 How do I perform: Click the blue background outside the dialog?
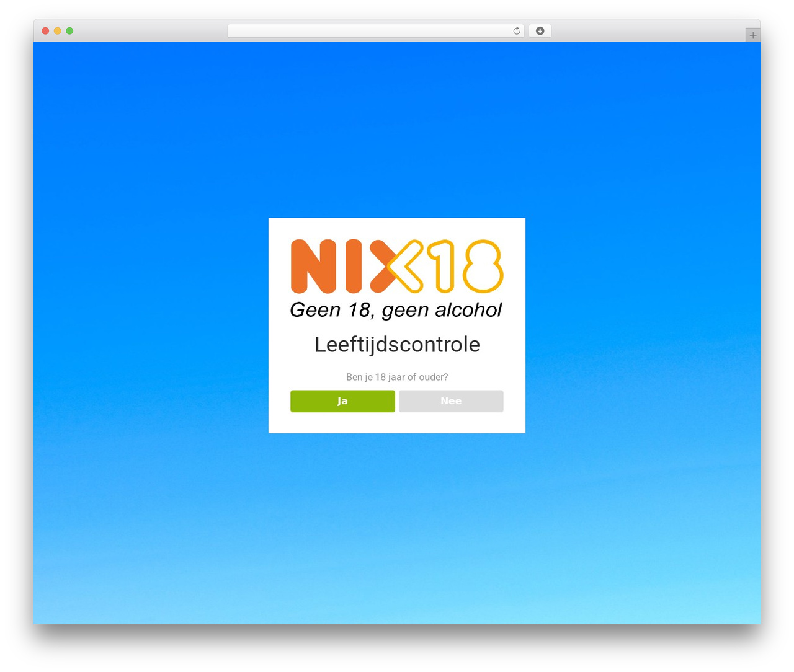(x=149, y=310)
